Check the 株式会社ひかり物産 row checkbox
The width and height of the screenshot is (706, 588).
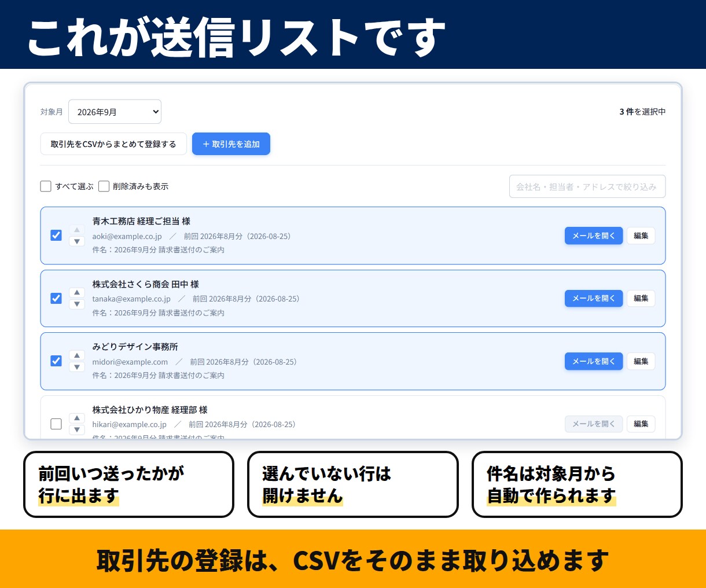[x=56, y=424]
